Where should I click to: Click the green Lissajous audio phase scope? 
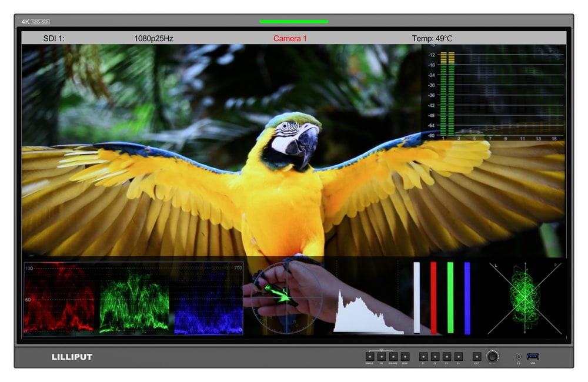[524, 299]
